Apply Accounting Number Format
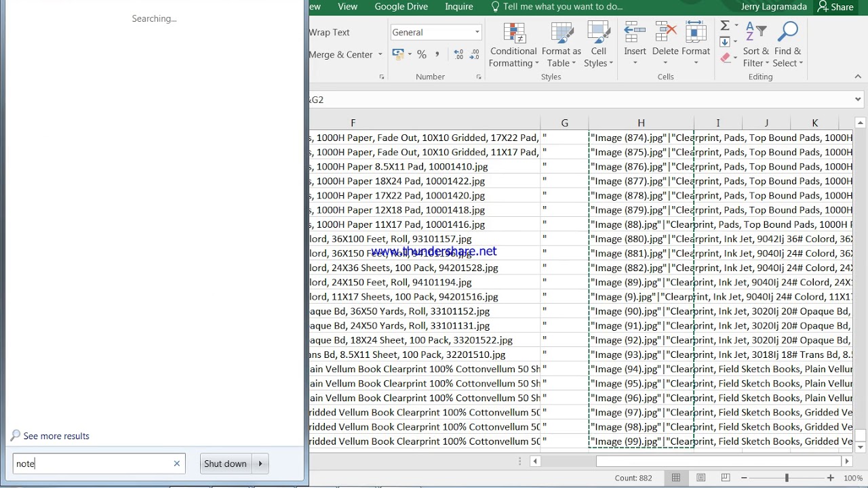Viewport: 868px width, 488px height. point(398,54)
